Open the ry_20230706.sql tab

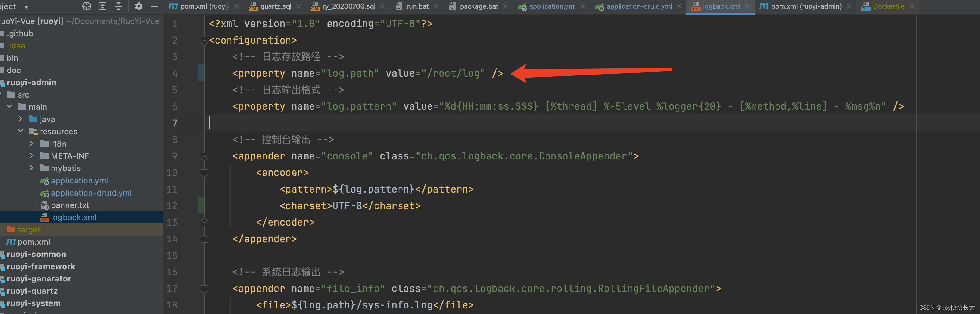[348, 6]
